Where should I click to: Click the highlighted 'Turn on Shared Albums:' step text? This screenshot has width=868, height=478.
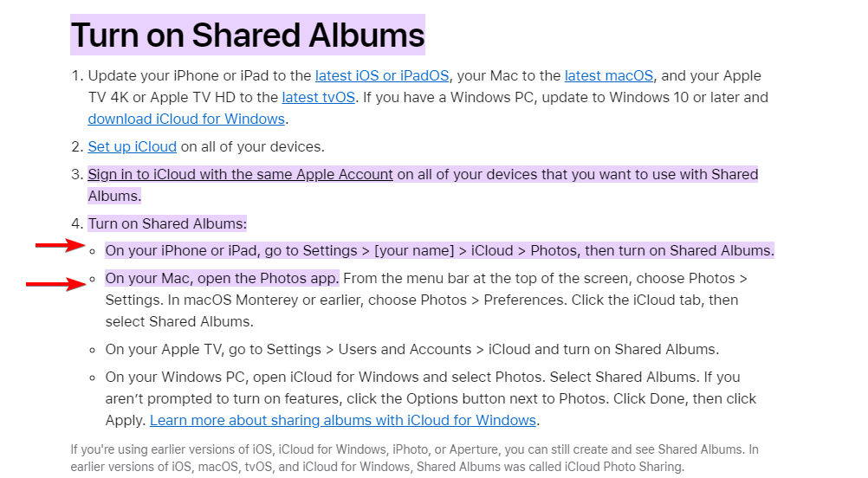pyautogui.click(x=167, y=223)
